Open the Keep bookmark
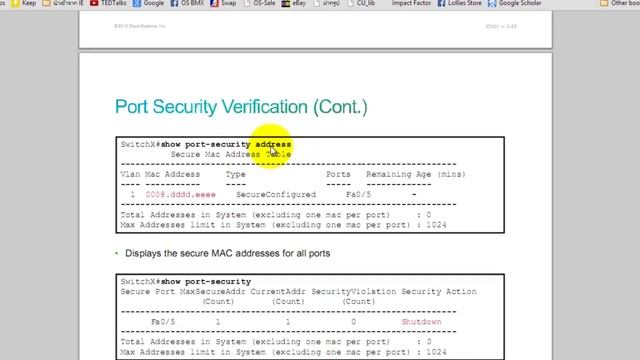The width and height of the screenshot is (640, 360). point(24,3)
